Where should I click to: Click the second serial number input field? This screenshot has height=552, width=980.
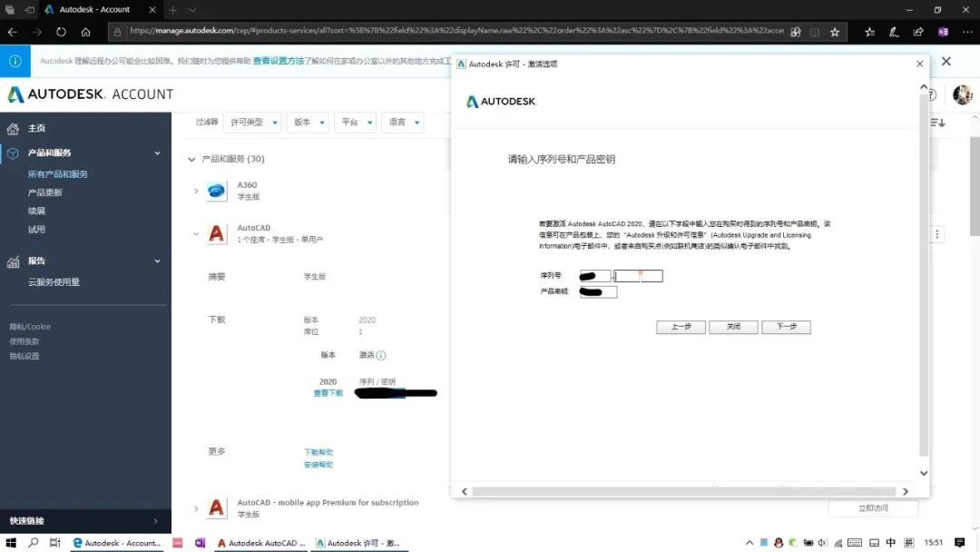point(638,276)
